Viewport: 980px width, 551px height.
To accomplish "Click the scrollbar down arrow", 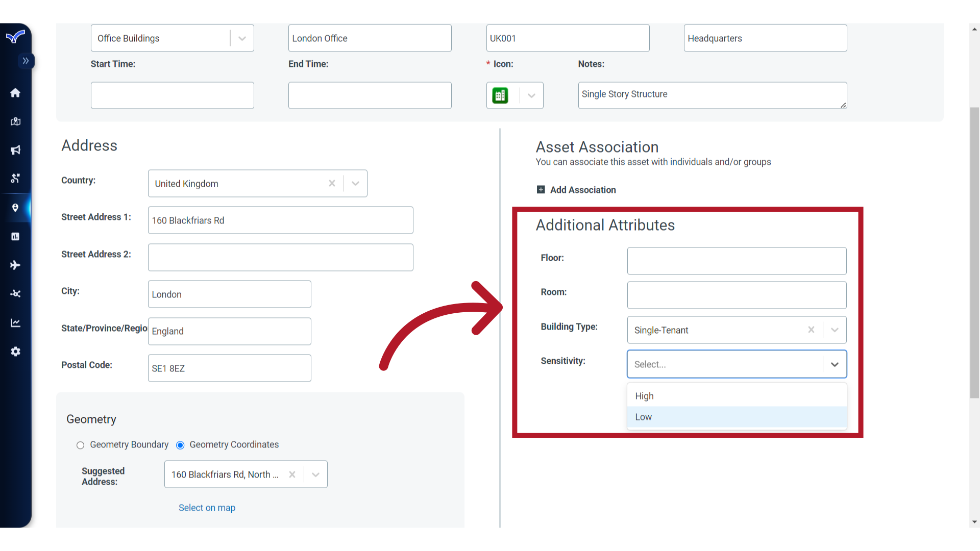I will pos(974,522).
